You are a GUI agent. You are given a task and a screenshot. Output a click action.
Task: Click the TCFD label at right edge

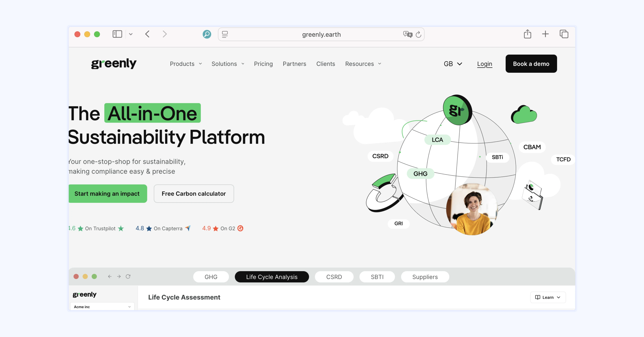[x=563, y=159]
